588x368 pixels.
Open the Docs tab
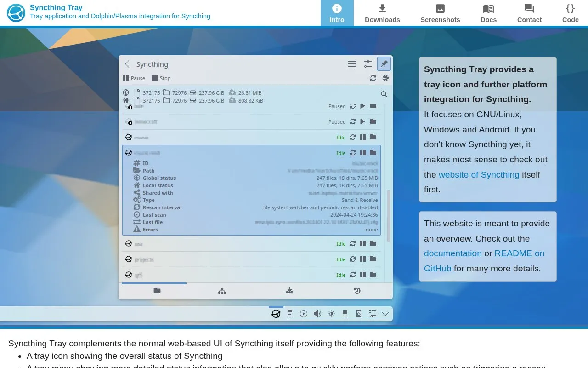[488, 13]
